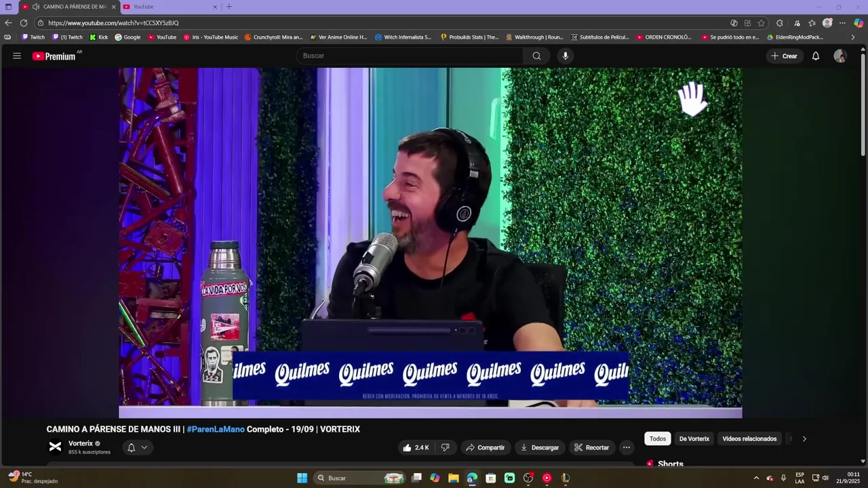The width and height of the screenshot is (868, 488).
Task: Click the Crear button
Action: pos(785,56)
